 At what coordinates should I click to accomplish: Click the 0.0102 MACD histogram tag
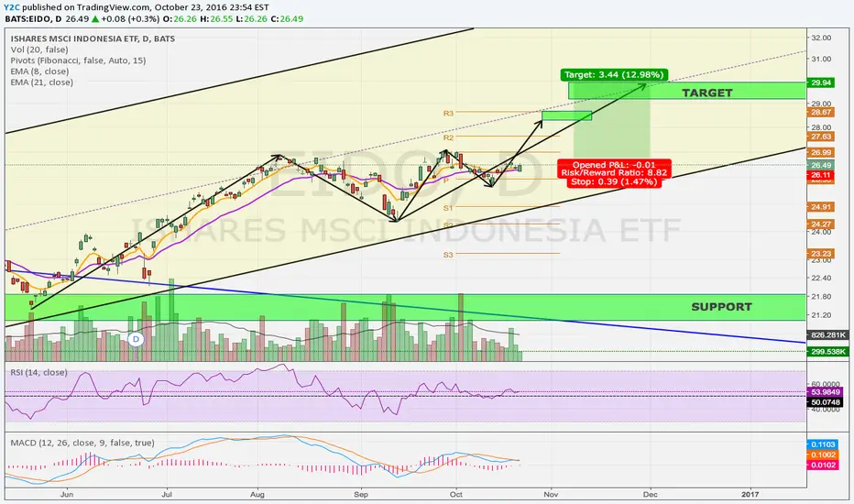pos(823,466)
